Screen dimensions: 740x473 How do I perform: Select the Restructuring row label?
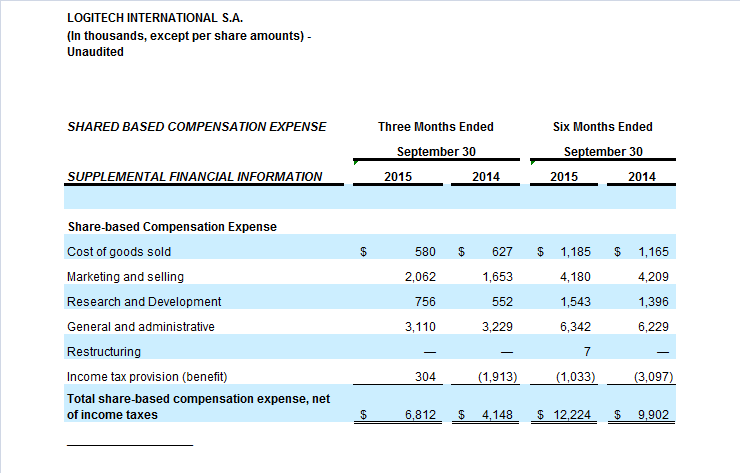coord(104,352)
